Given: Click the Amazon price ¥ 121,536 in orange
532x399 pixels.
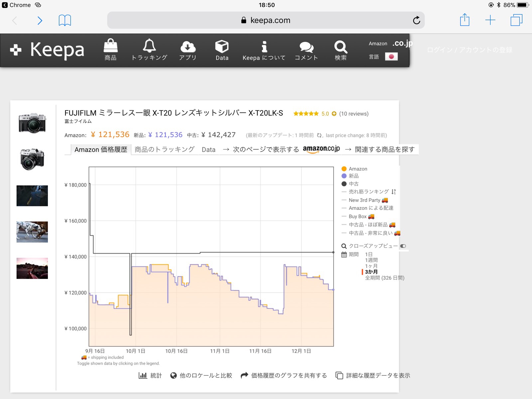Looking at the screenshot, I should coord(110,135).
